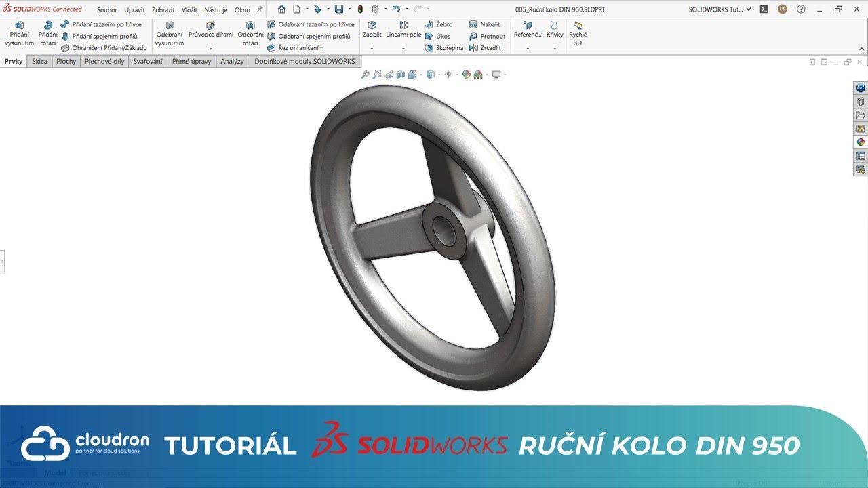Click Řez ohraničením boundary cut
This screenshot has width=868, height=488.
295,48
